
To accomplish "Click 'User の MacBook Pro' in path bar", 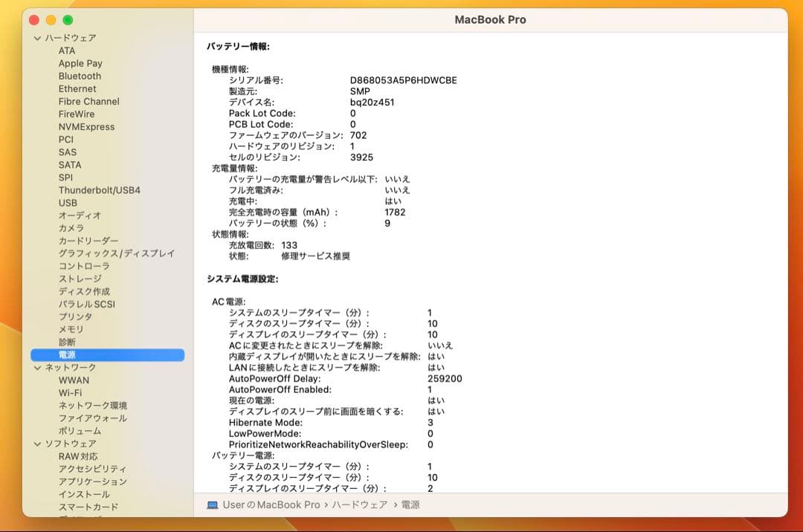I will [271, 505].
